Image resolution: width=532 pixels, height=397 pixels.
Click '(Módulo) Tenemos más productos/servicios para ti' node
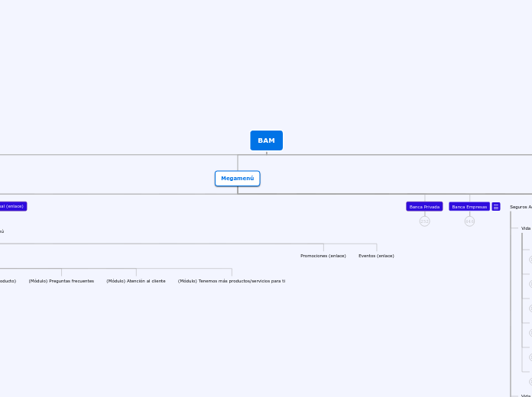232,281
